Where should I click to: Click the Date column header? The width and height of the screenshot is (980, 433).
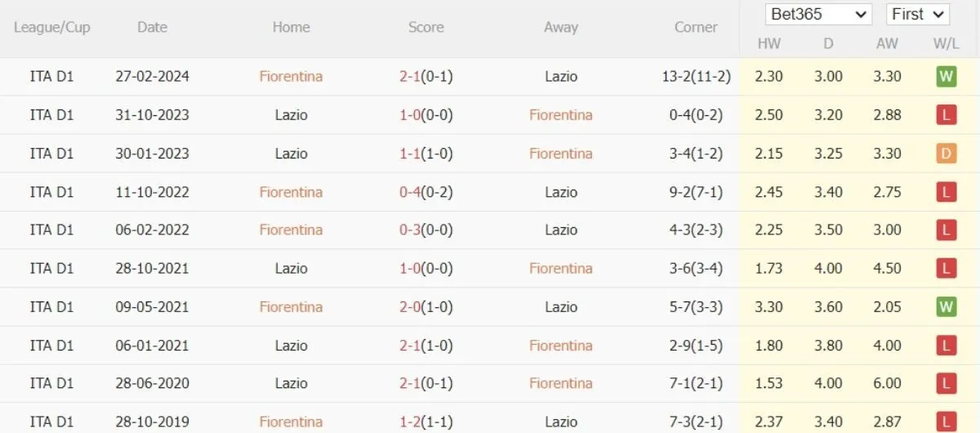point(152,27)
